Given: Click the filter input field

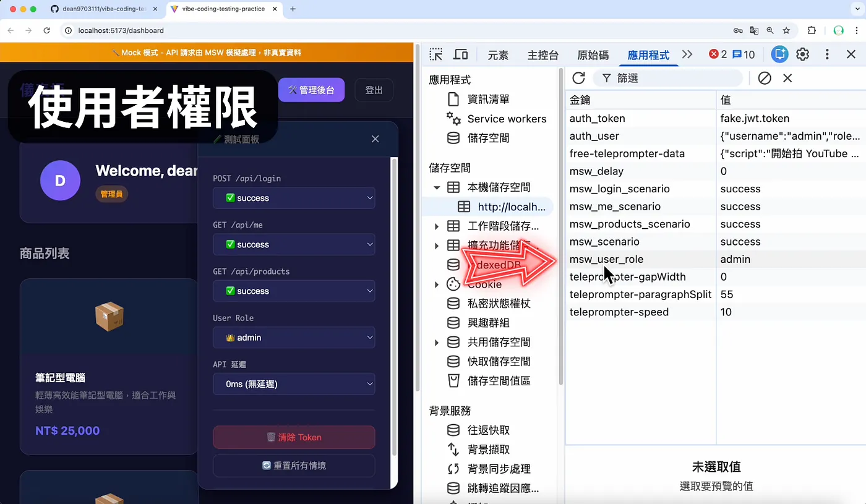Looking at the screenshot, I should pos(668,78).
